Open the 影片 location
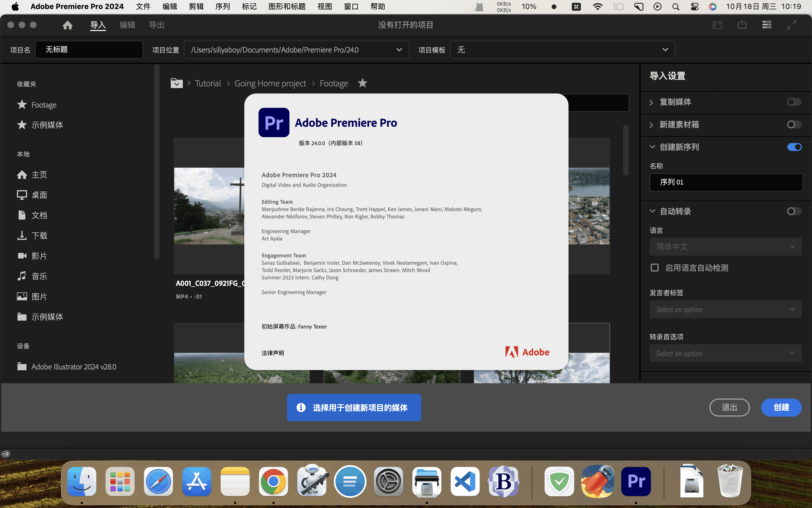This screenshot has width=812, height=508. (32, 256)
